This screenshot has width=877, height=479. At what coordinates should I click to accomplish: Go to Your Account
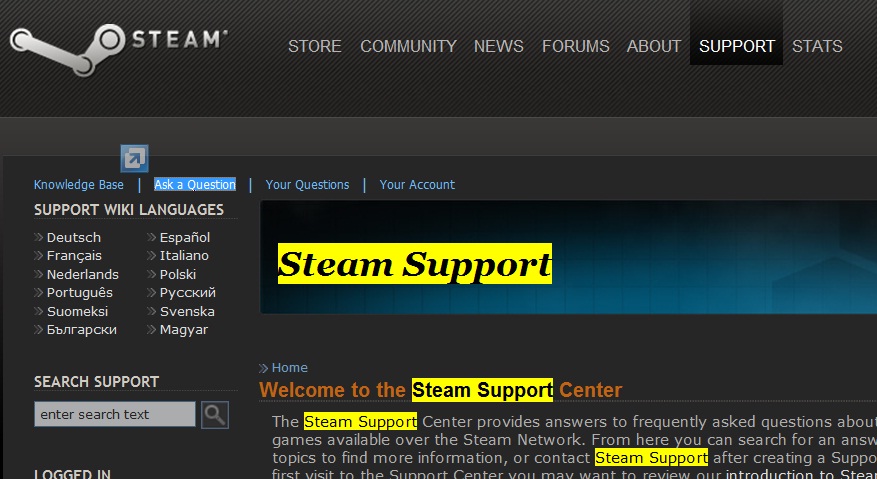[417, 185]
